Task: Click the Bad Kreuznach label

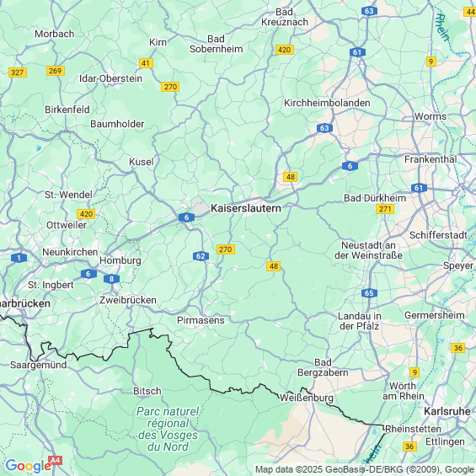Action: point(285,17)
